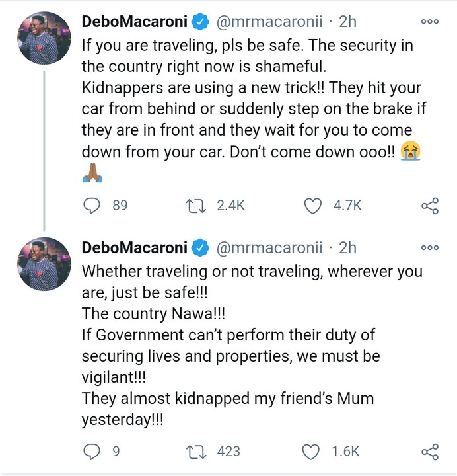Like the second tweet with 1.6K likes
Screen dimensions: 457x476
click(311, 452)
